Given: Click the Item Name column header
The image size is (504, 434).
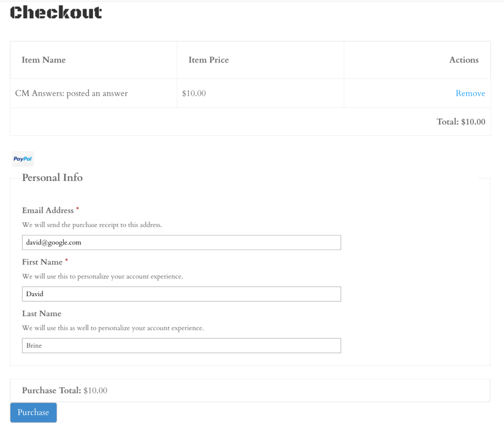Looking at the screenshot, I should coord(44,60).
